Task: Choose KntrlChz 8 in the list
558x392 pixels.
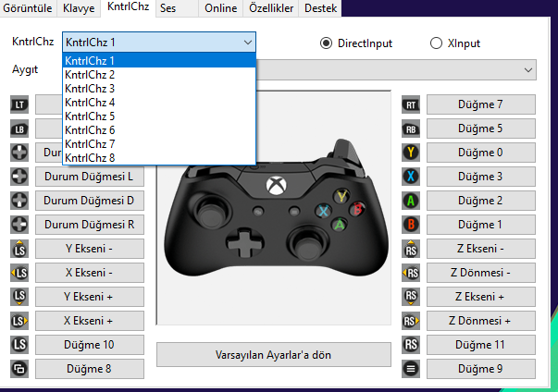Action: (159, 158)
